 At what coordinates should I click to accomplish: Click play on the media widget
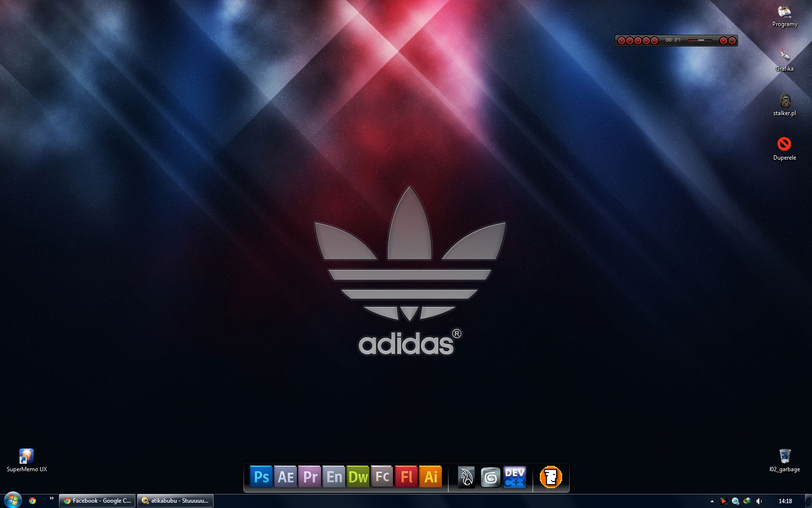click(622, 41)
